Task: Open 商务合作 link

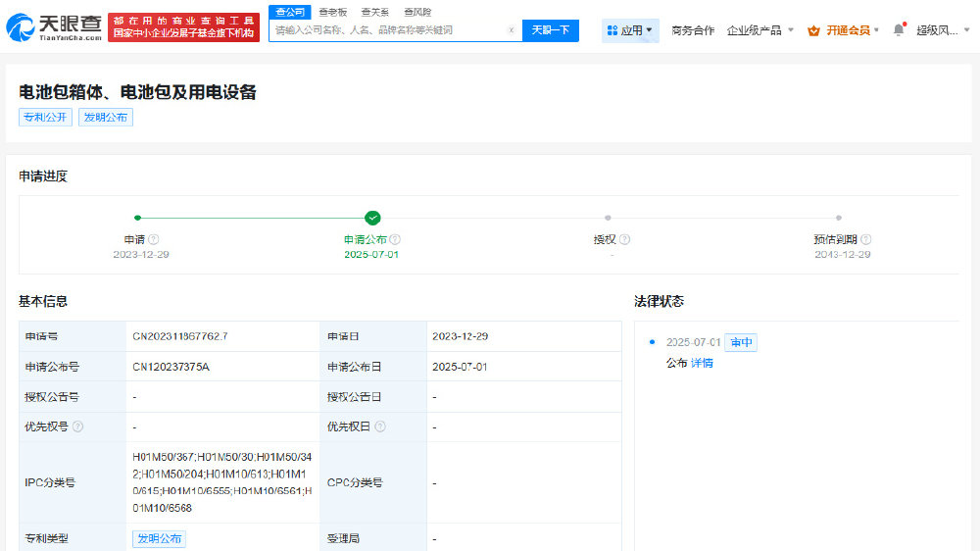Action: point(693,30)
